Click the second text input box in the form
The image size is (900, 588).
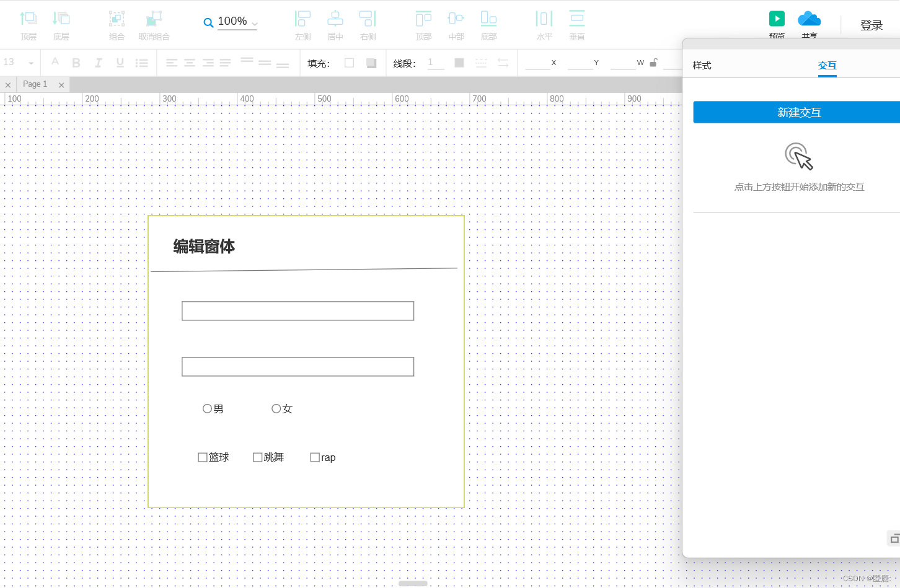[x=298, y=367]
